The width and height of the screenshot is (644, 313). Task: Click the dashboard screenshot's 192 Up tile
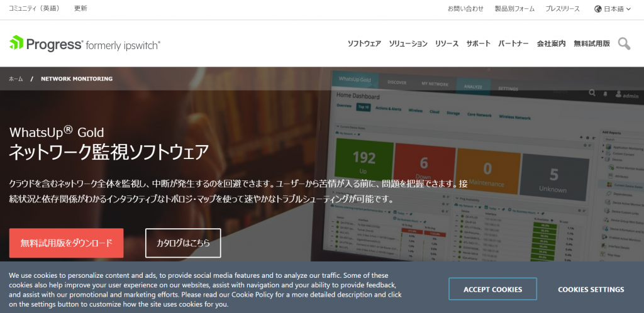pos(364,162)
